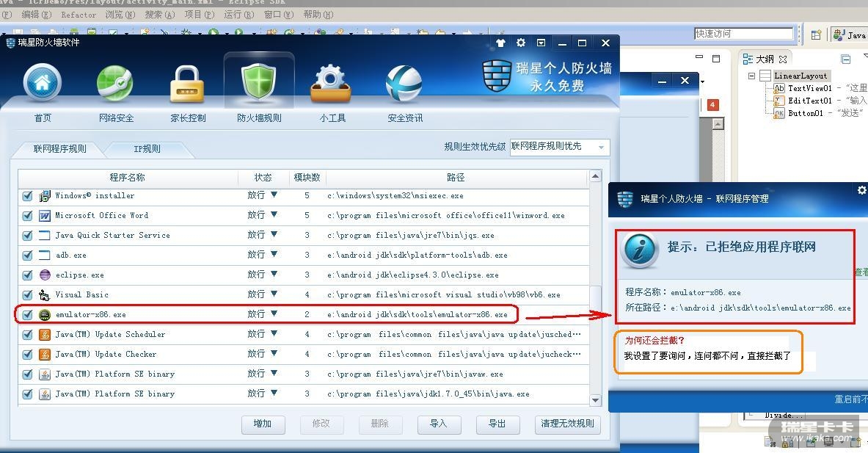Image resolution: width=868 pixels, height=453 pixels.
Task: Open status dropdown for adb.exe
Action: click(274, 254)
